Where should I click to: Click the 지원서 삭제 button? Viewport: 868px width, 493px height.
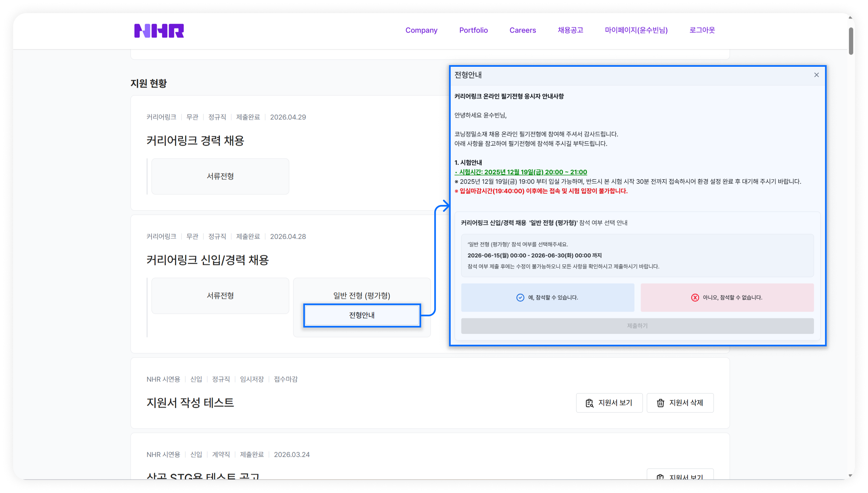click(x=680, y=403)
